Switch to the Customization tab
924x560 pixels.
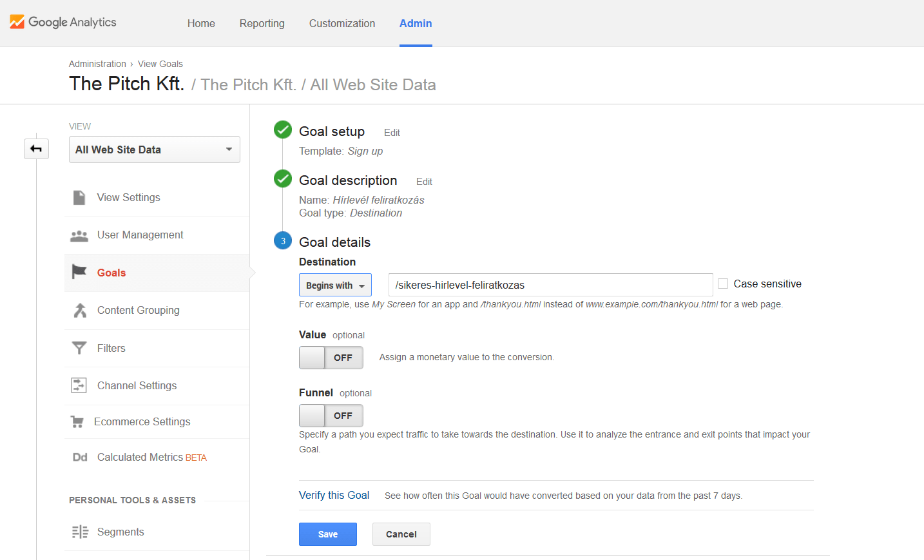pos(342,23)
